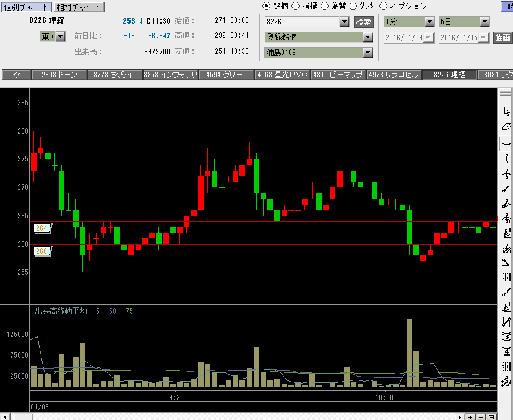
Task: Open the 8226 stock code dropdown
Action: 344,22
